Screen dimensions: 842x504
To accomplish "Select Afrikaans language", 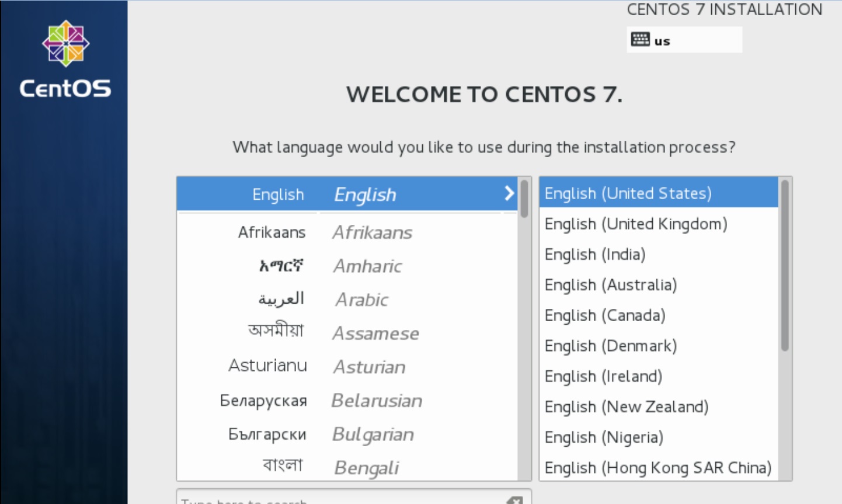I will coord(347,232).
